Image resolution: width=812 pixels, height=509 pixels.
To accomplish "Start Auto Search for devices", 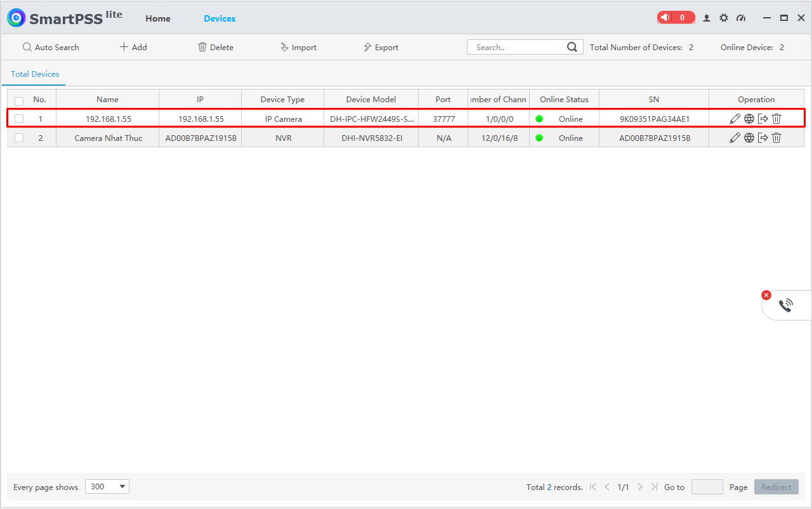I will point(51,47).
